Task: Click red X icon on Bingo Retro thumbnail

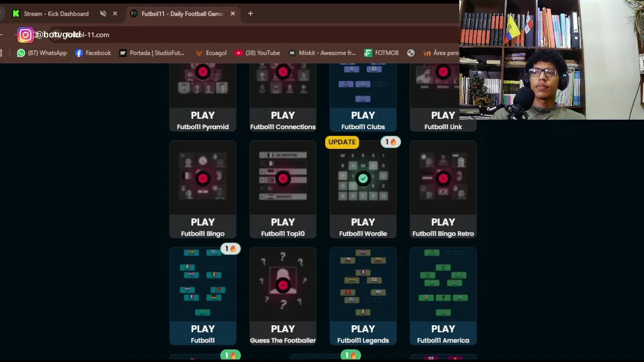Action: [x=443, y=178]
